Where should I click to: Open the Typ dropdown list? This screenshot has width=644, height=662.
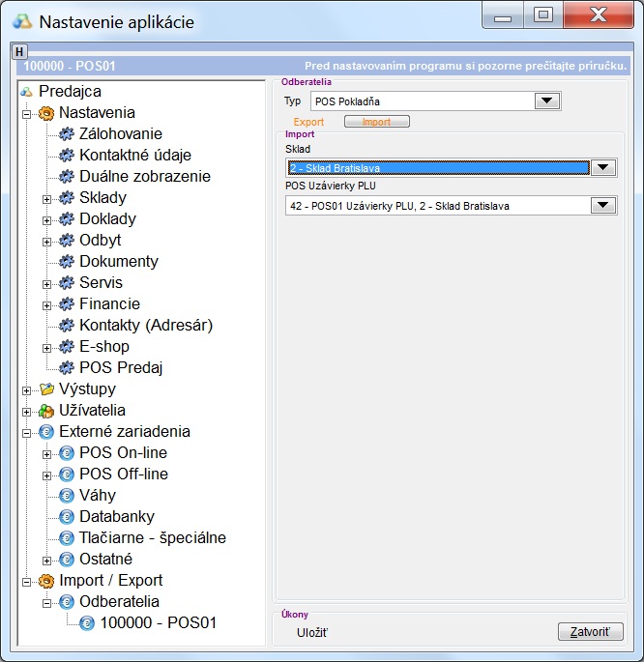pos(547,101)
